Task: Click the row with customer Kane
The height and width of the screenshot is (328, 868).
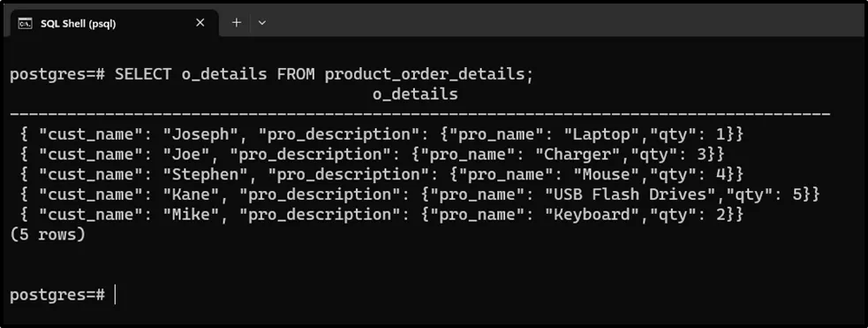Action: pos(419,195)
